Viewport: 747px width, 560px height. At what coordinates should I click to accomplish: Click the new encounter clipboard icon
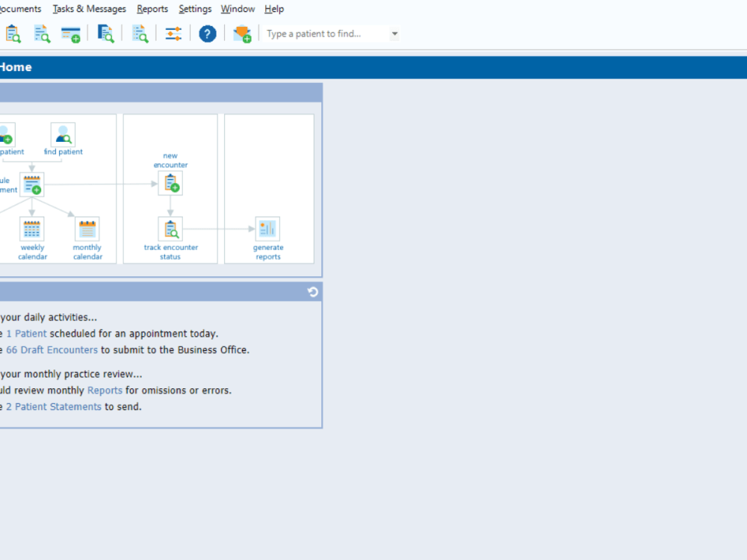point(170,184)
